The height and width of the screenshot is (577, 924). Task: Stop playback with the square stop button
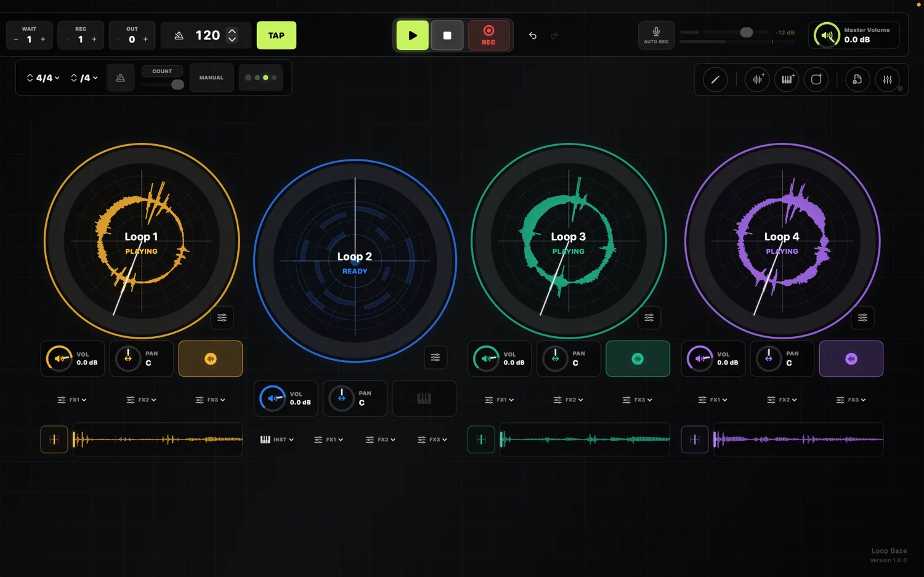pyautogui.click(x=447, y=36)
